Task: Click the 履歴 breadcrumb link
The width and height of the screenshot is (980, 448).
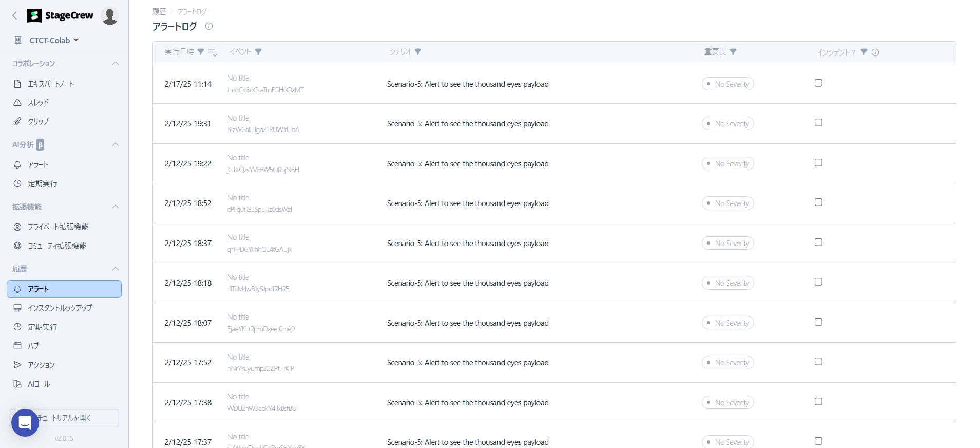Action: coord(159,11)
